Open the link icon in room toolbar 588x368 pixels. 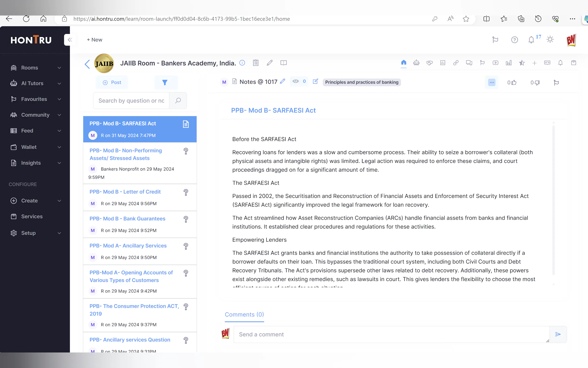click(456, 63)
